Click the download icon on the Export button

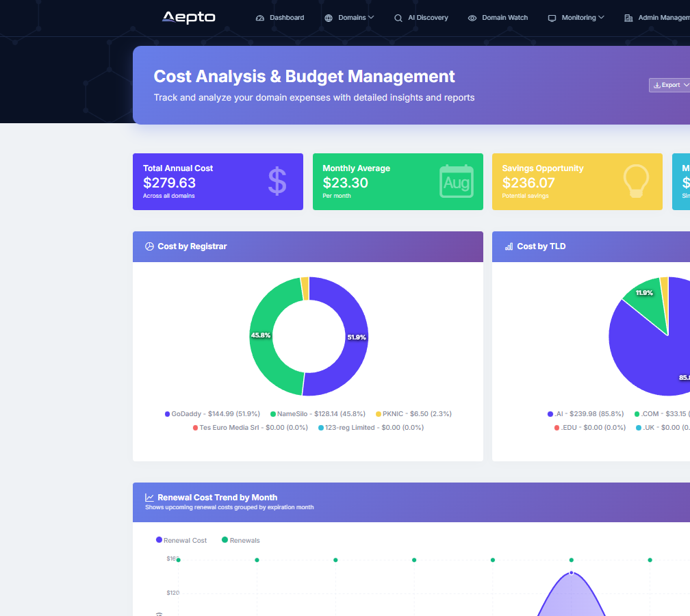657,86
